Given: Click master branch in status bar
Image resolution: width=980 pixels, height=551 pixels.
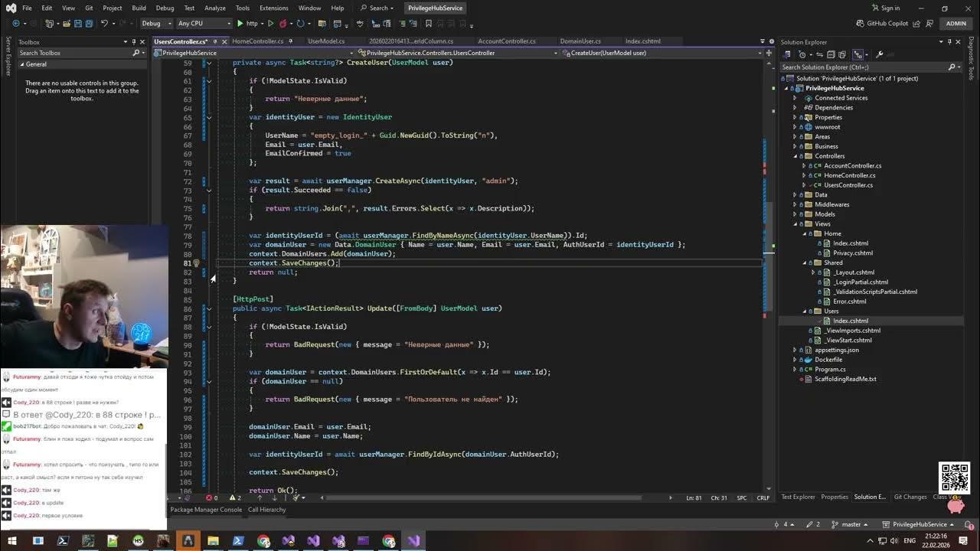Looking at the screenshot, I should 851,524.
